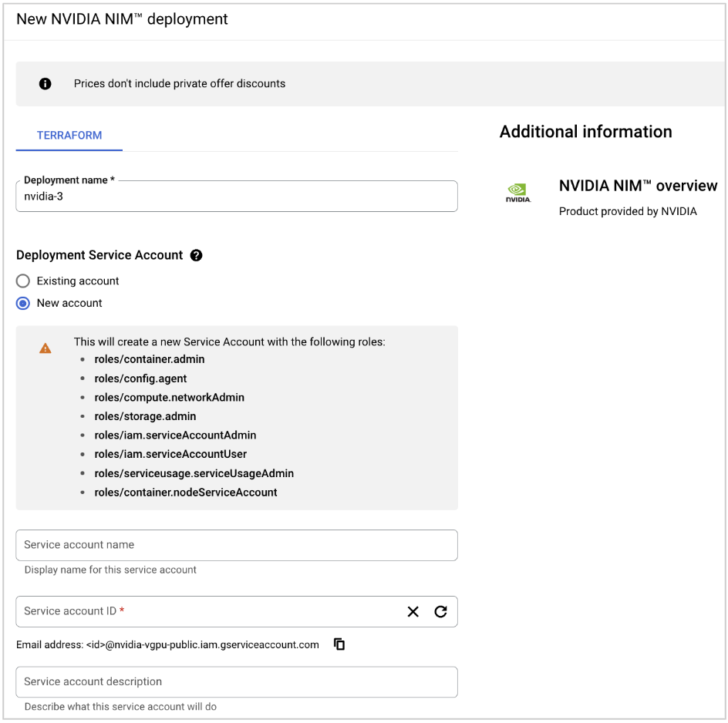Click the Additional information heading
The height and width of the screenshot is (723, 728).
(x=585, y=132)
